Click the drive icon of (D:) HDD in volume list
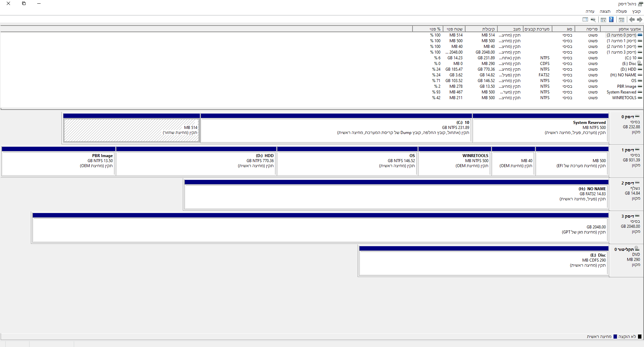The height and width of the screenshot is (347, 644). 640,69
